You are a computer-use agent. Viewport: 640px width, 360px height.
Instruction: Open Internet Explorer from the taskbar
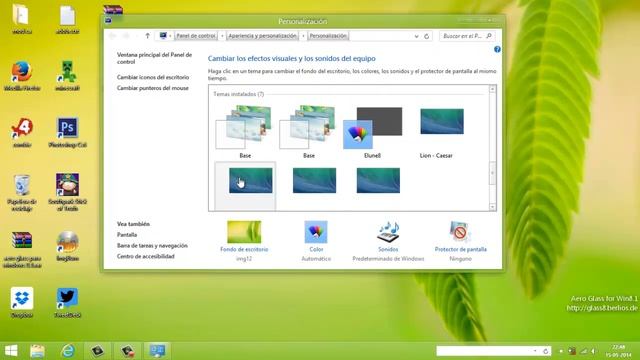[68, 351]
